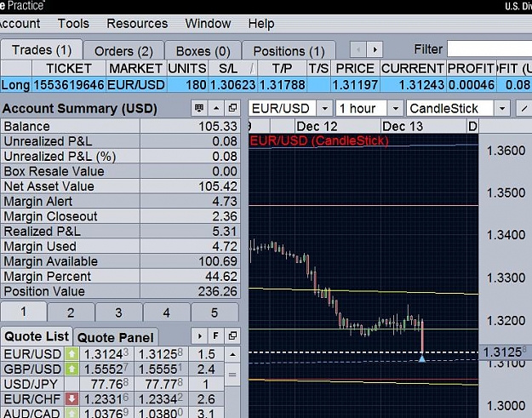
Task: Open Account Summary table view icon
Action: point(199,108)
